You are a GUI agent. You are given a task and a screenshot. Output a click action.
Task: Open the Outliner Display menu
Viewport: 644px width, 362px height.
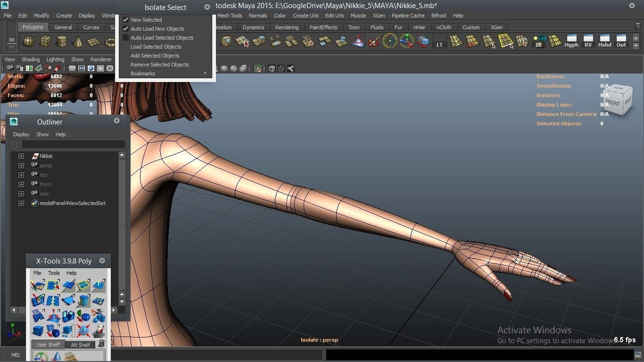pyautogui.click(x=21, y=134)
